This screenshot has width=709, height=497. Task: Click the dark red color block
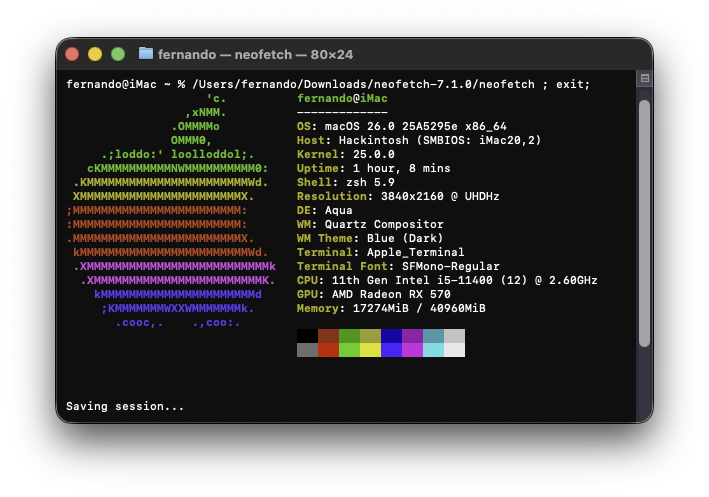pos(328,336)
